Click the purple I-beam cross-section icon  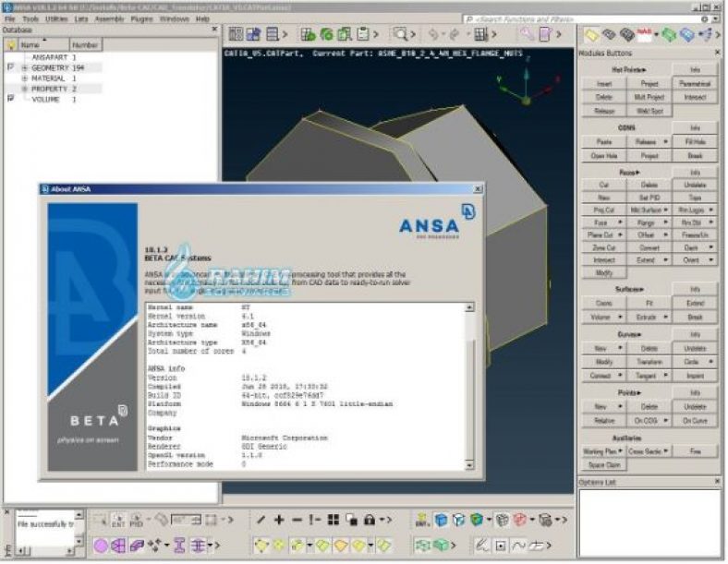click(x=179, y=546)
